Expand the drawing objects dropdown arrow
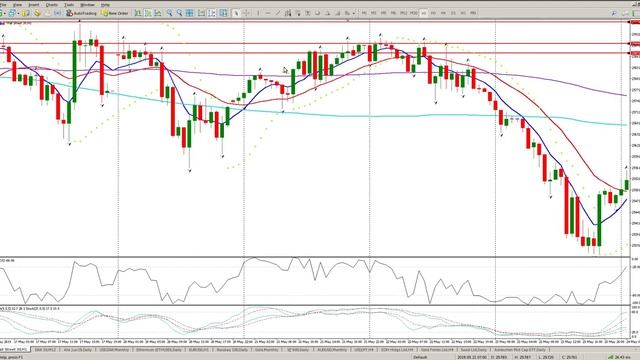The image size is (640, 360). coord(353,13)
